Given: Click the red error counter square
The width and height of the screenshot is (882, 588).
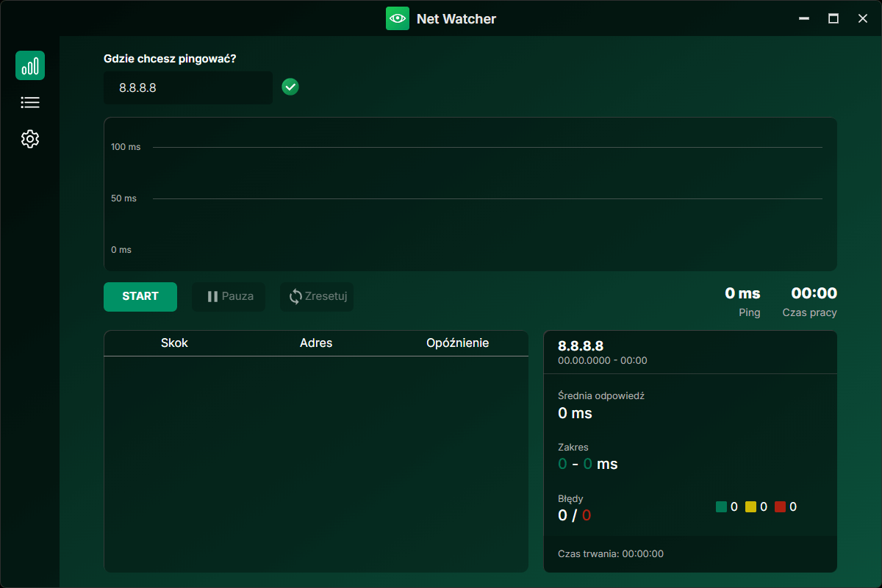Looking at the screenshot, I should tap(781, 506).
